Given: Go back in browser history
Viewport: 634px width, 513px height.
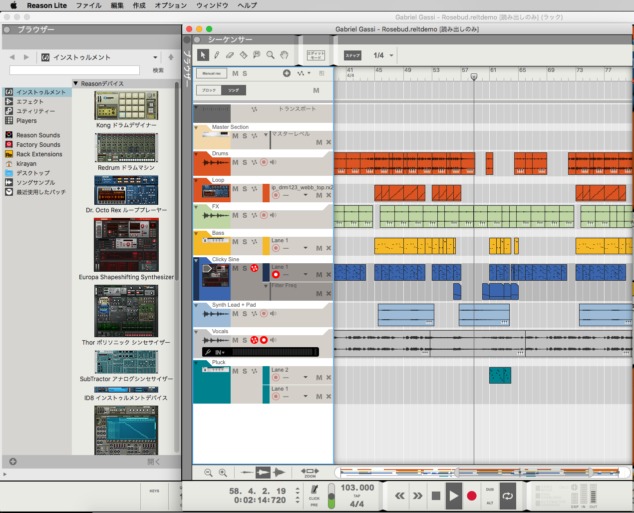Looking at the screenshot, I should point(12,57).
